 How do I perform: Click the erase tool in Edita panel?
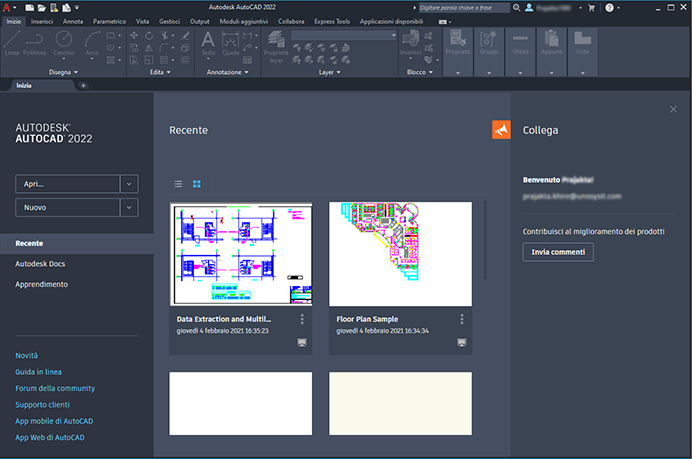(185, 35)
